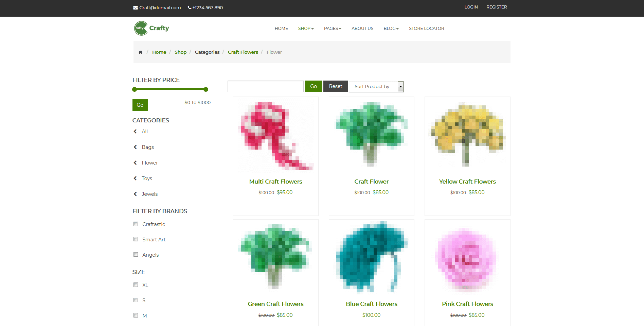Expand the PAGES dropdown
This screenshot has height=326, width=644.
click(332, 29)
